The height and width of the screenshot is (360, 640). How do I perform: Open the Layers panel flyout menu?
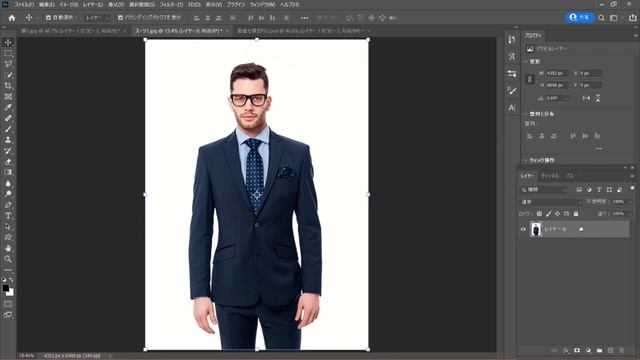[x=632, y=176]
